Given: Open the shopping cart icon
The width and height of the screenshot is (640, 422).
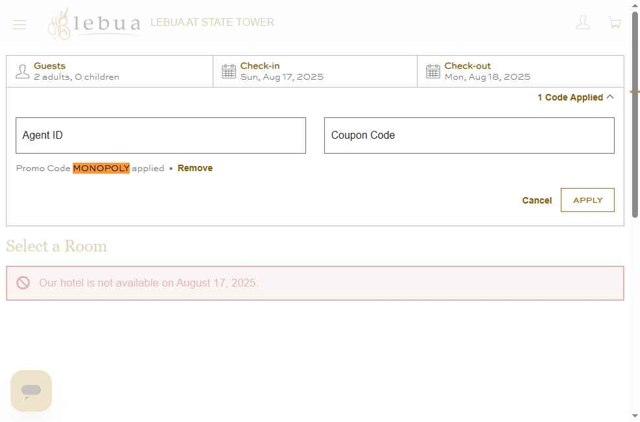Looking at the screenshot, I should click(x=615, y=22).
